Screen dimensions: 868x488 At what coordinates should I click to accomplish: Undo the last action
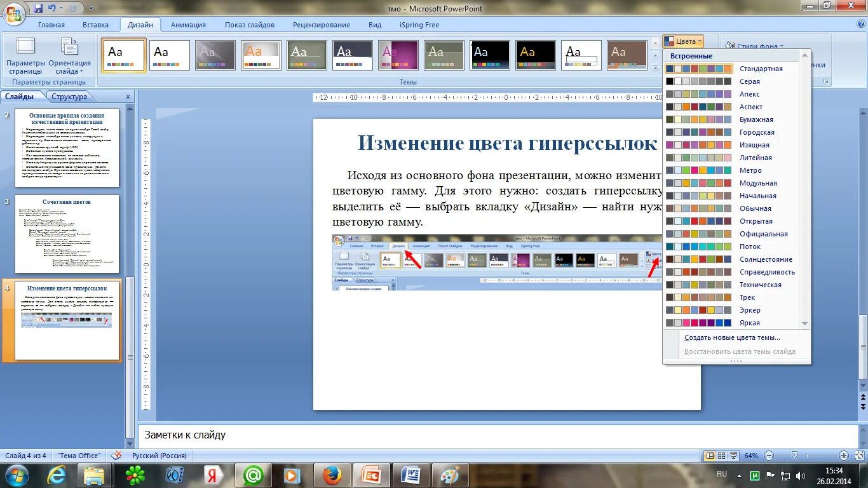51,9
